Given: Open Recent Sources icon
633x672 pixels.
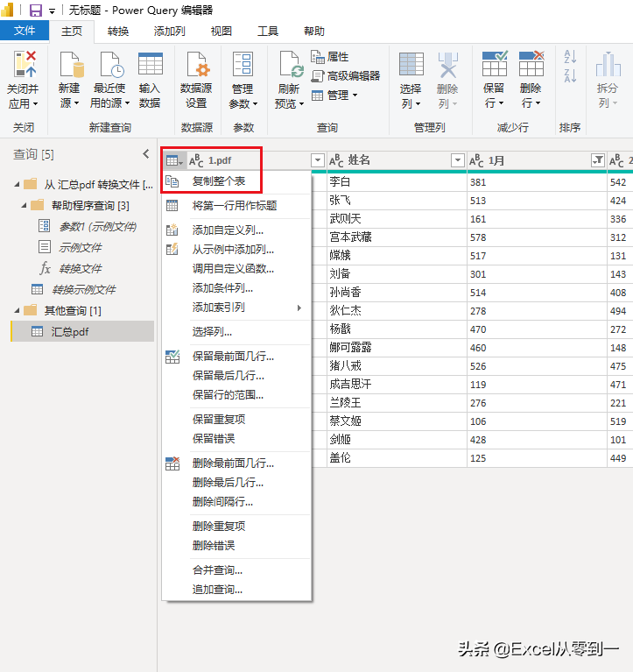Looking at the screenshot, I should (x=112, y=64).
